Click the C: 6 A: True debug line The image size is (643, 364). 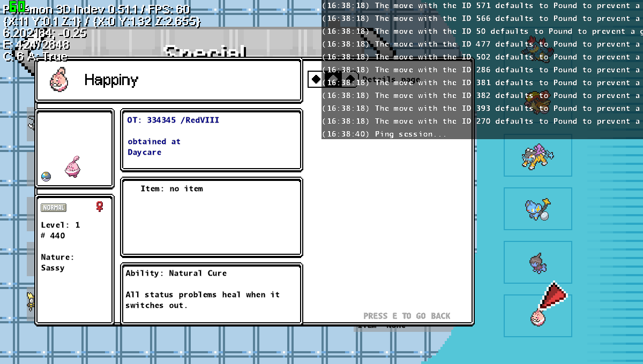[x=35, y=57]
